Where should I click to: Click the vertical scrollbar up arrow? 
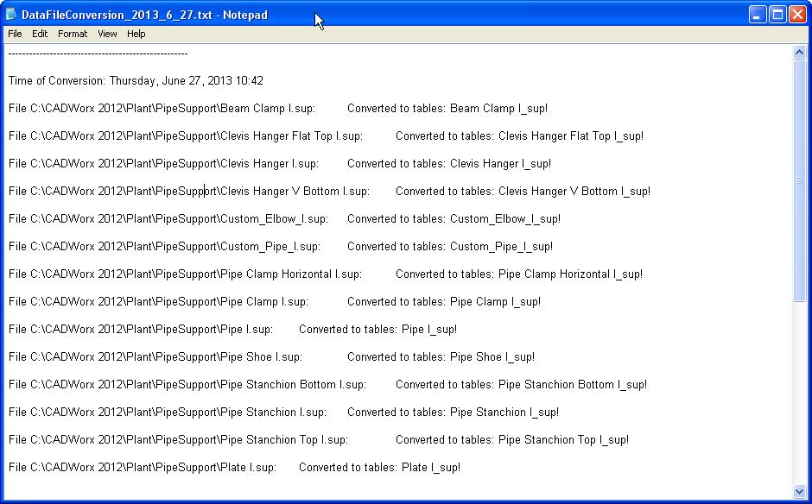(x=799, y=53)
